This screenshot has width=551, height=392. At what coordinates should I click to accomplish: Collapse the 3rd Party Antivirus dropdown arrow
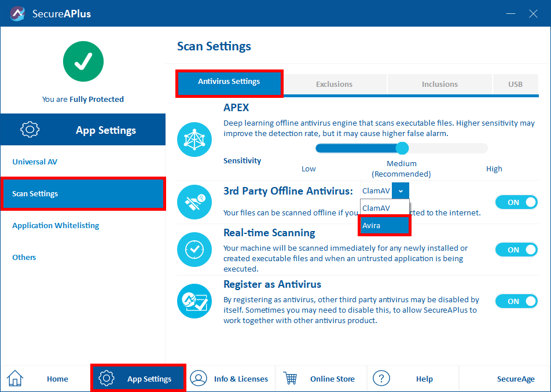pos(401,190)
